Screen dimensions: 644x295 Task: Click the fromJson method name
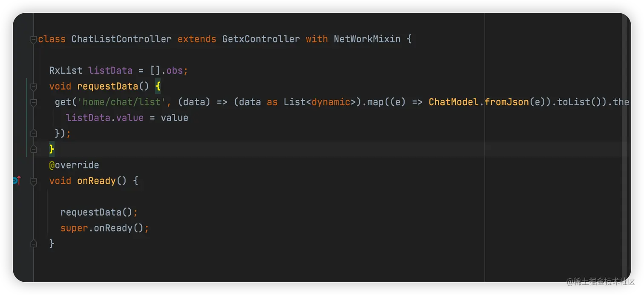507,102
